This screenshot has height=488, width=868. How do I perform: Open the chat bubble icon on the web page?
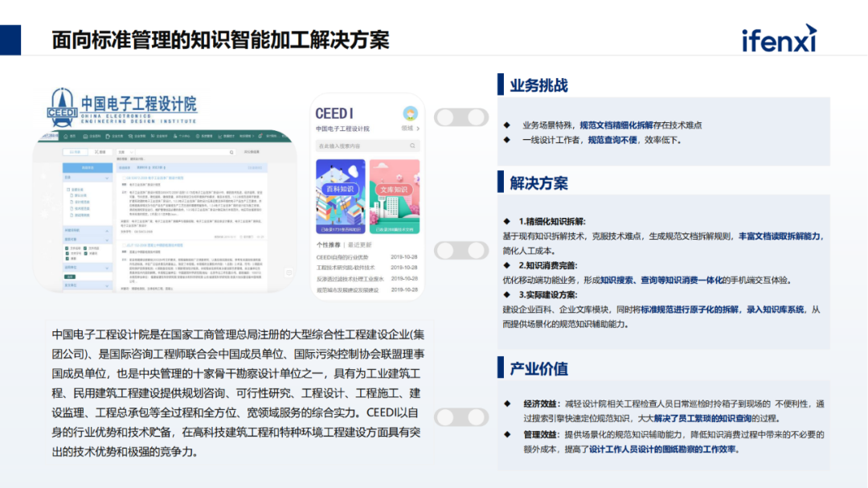tap(289, 273)
